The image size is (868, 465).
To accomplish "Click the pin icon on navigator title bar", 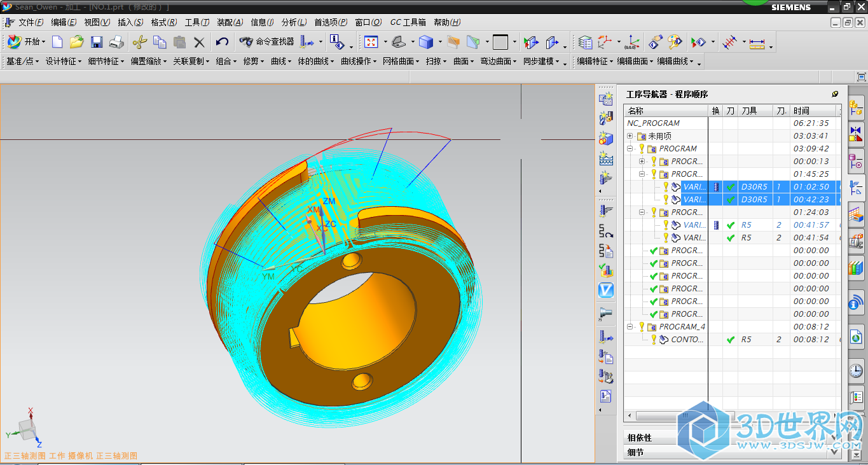I will tap(835, 94).
